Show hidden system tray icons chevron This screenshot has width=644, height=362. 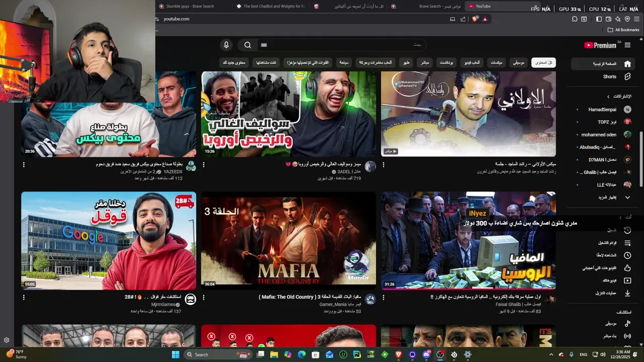pyautogui.click(x=551, y=354)
